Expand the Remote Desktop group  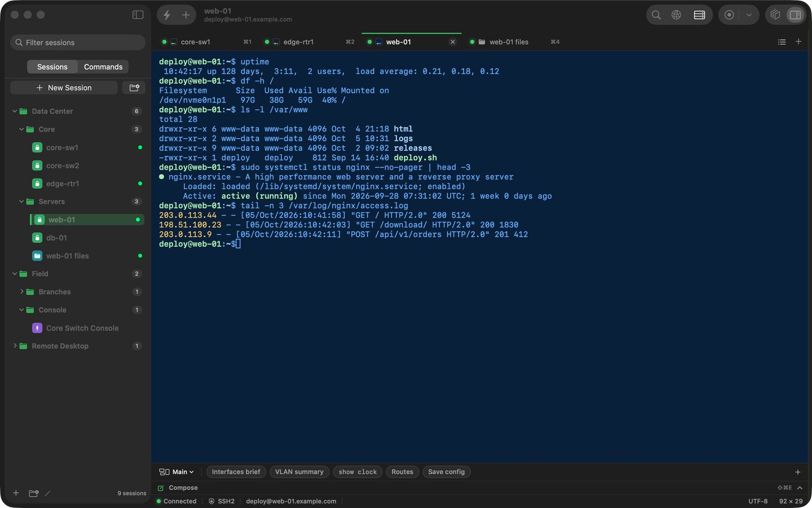click(15, 346)
